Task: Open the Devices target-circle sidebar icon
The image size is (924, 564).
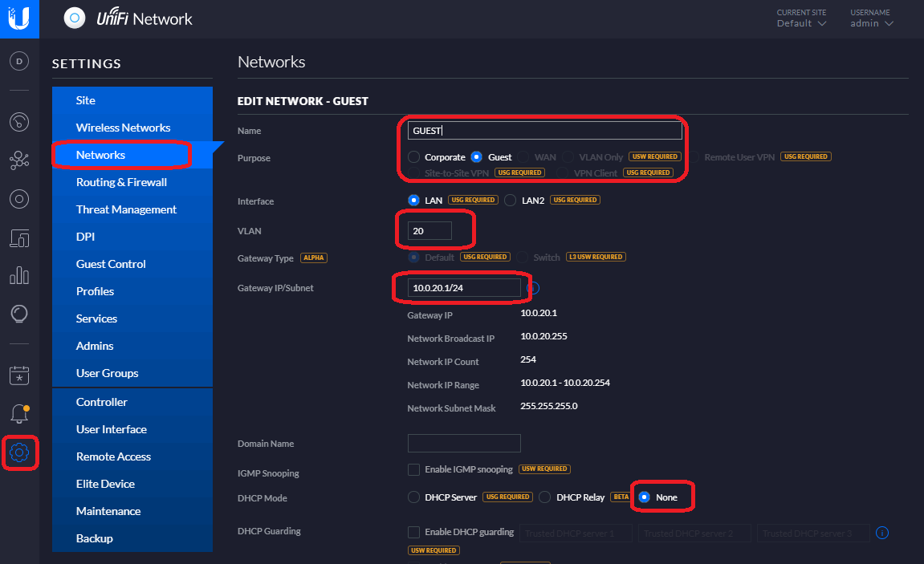Action: tap(19, 199)
